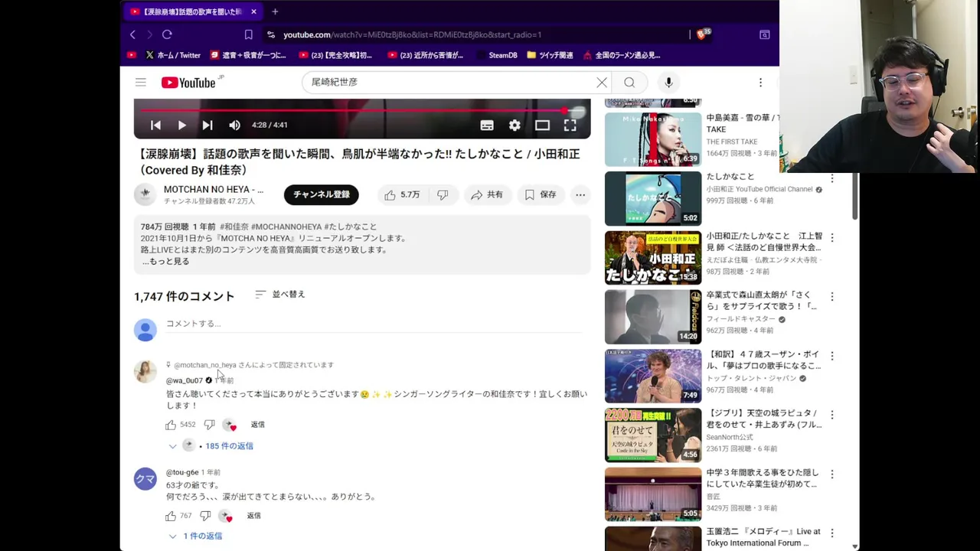Open options for 小田和正 official たしかなこと video

832,178
